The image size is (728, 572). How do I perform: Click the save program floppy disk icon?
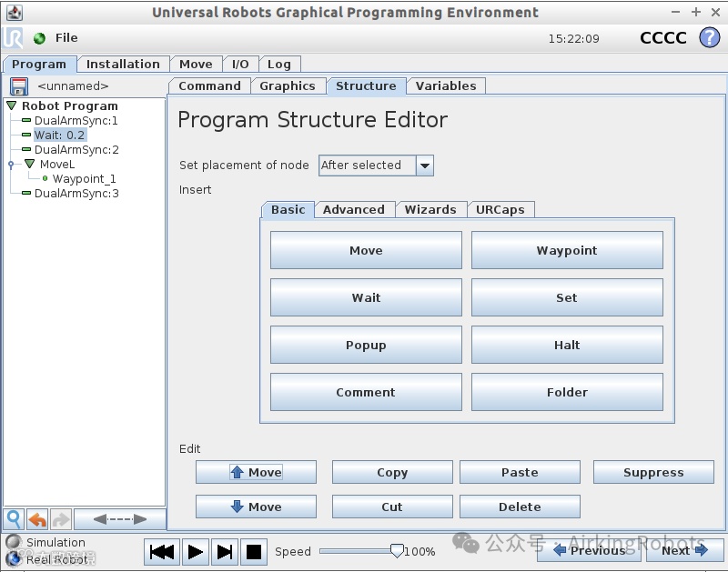click(x=18, y=86)
